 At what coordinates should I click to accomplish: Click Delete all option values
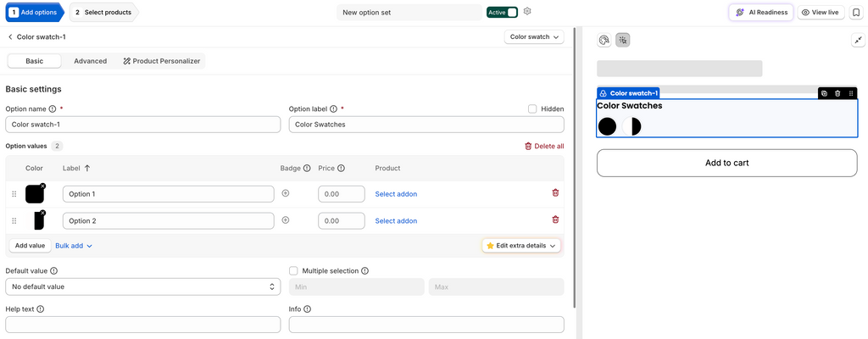544,147
